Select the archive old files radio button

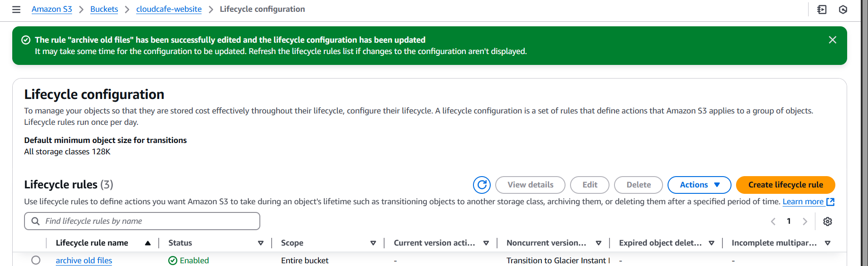(36, 260)
